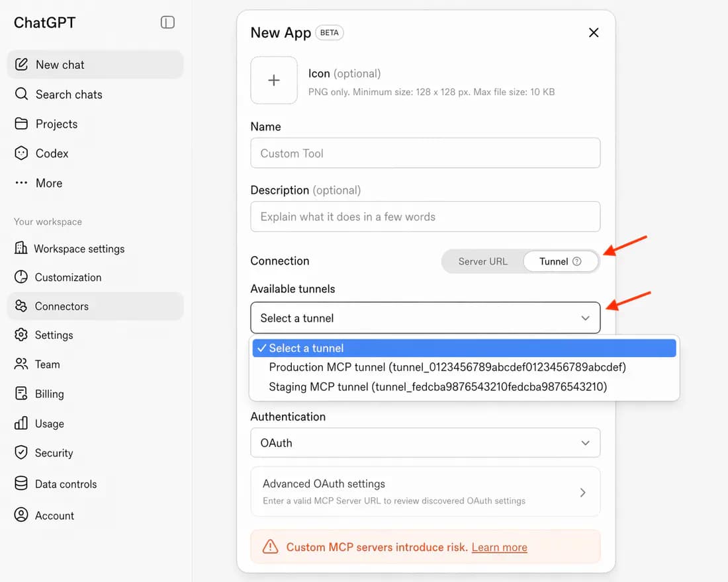Open the Select a tunnel dropdown

pos(426,318)
